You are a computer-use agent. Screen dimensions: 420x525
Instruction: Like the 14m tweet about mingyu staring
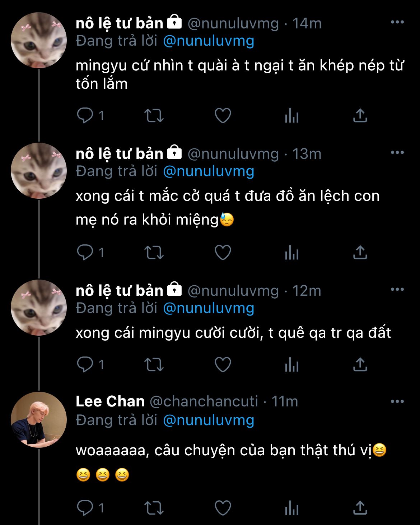pos(223,116)
